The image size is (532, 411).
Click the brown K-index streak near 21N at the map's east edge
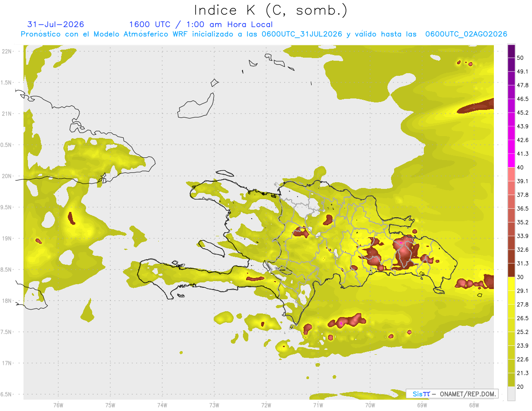476,106
